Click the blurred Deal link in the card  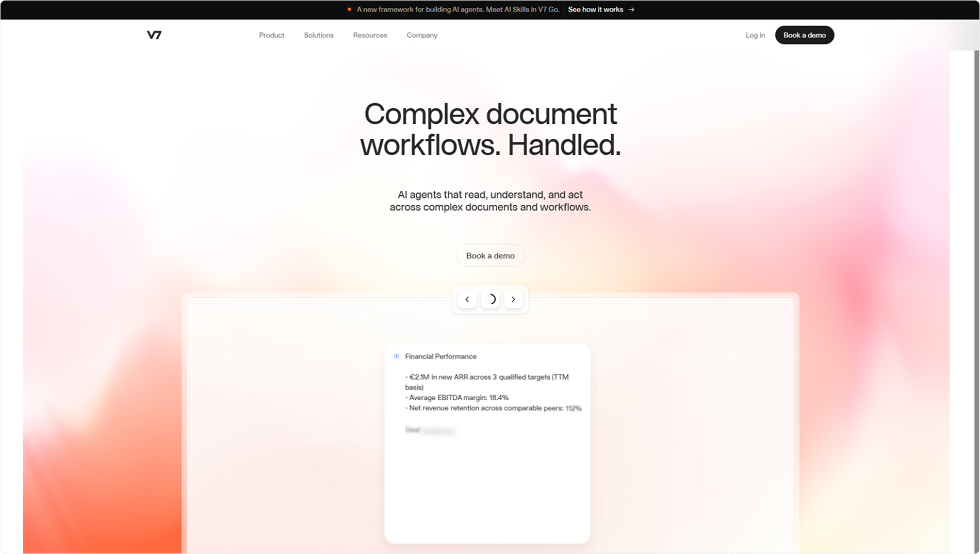point(438,430)
